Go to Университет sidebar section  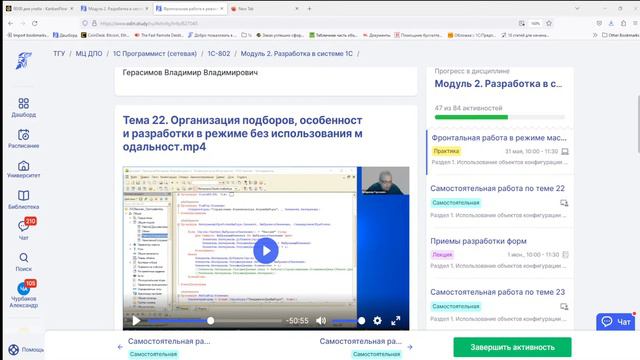click(23, 169)
